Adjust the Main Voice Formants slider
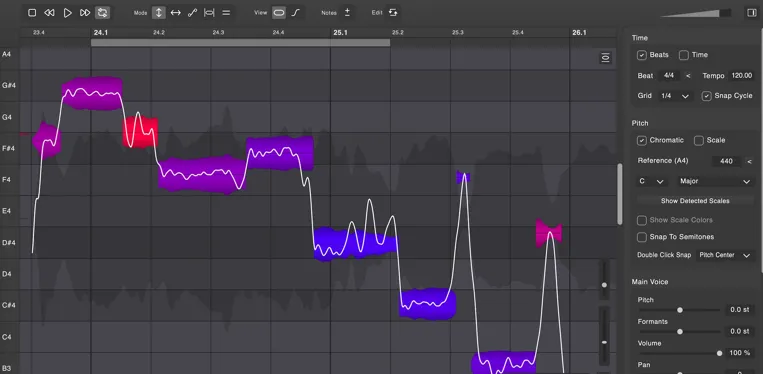Image resolution: width=763 pixels, height=374 pixels. pyautogui.click(x=679, y=331)
